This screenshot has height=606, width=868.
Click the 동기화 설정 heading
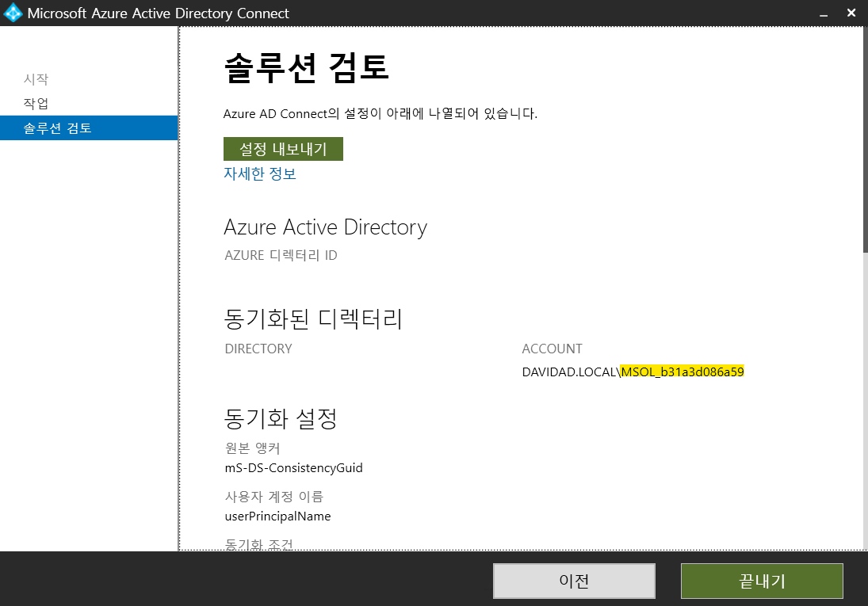[x=280, y=418]
